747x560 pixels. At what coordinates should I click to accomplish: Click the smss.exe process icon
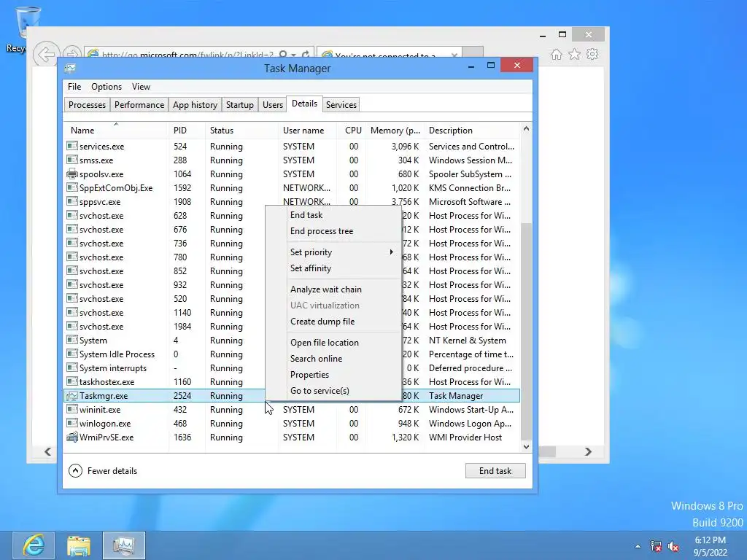coord(72,160)
